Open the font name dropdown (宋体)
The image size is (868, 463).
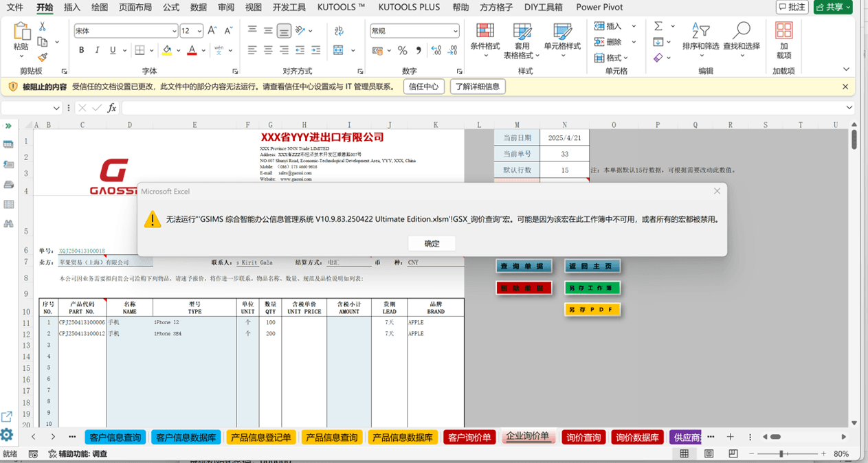[x=173, y=31]
